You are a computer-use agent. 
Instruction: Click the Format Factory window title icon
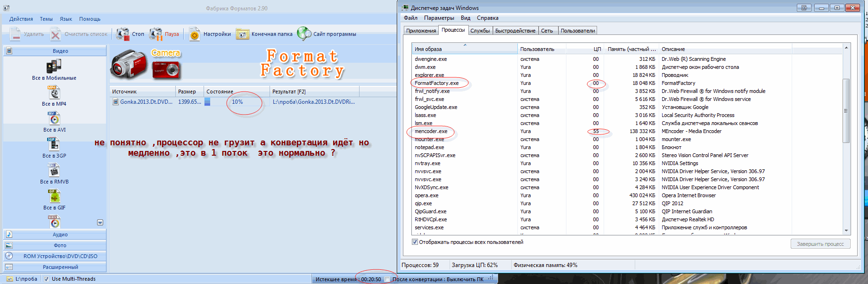click(6, 8)
